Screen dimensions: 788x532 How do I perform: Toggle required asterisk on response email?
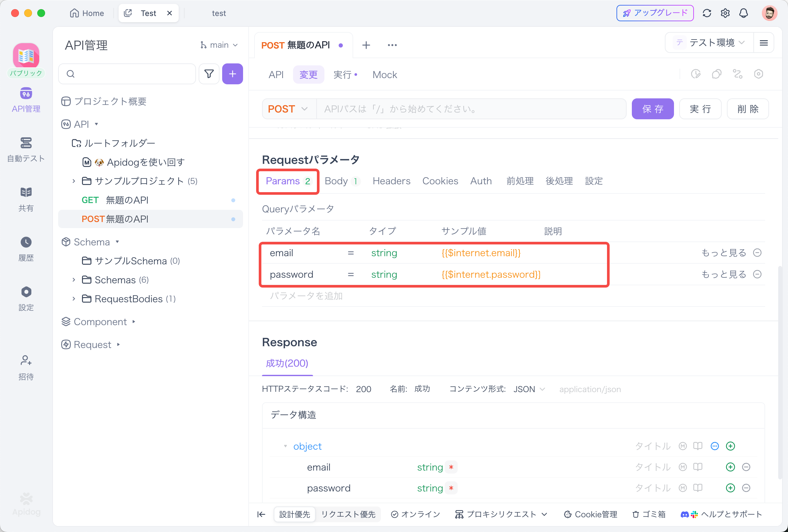(451, 467)
